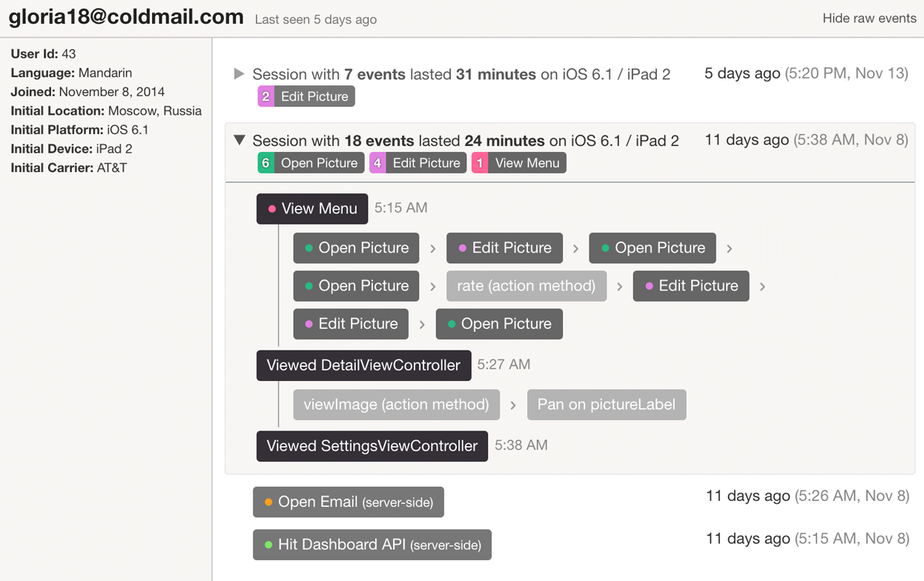Click Hide raw events link
The image size is (924, 581).
click(x=869, y=19)
